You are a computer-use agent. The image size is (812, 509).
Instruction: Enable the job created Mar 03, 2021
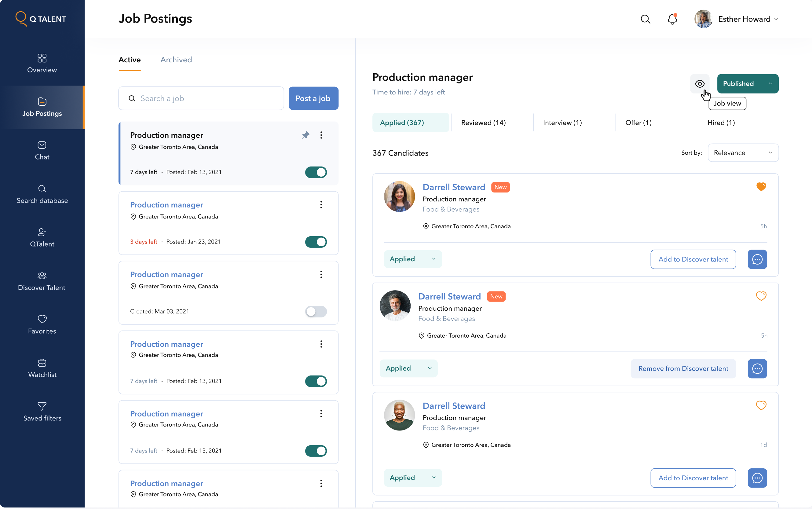point(316,311)
